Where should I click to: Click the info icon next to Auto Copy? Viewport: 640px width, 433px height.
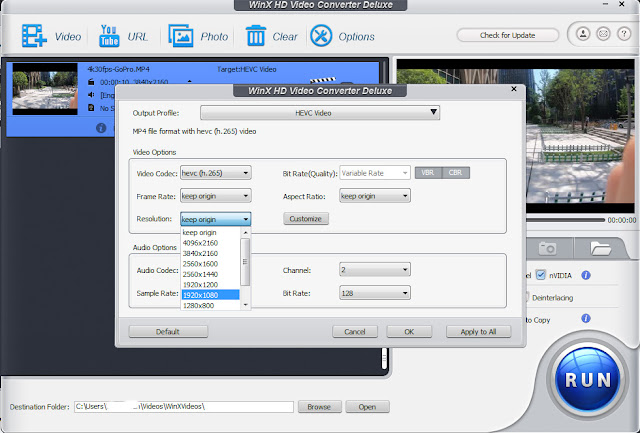(586, 318)
